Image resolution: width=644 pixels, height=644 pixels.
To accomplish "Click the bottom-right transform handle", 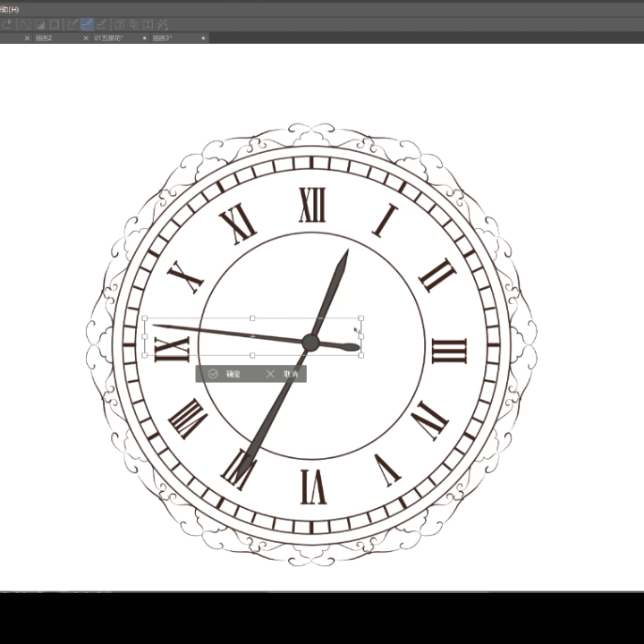I will click(x=360, y=355).
